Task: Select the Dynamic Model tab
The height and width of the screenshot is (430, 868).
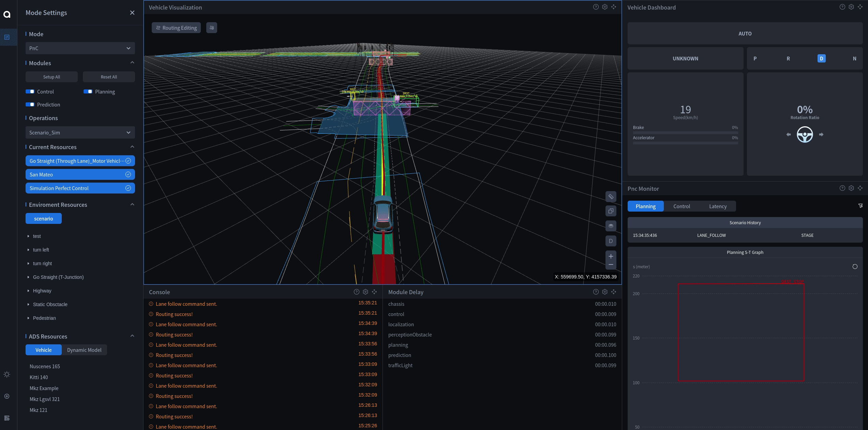Action: pos(84,350)
